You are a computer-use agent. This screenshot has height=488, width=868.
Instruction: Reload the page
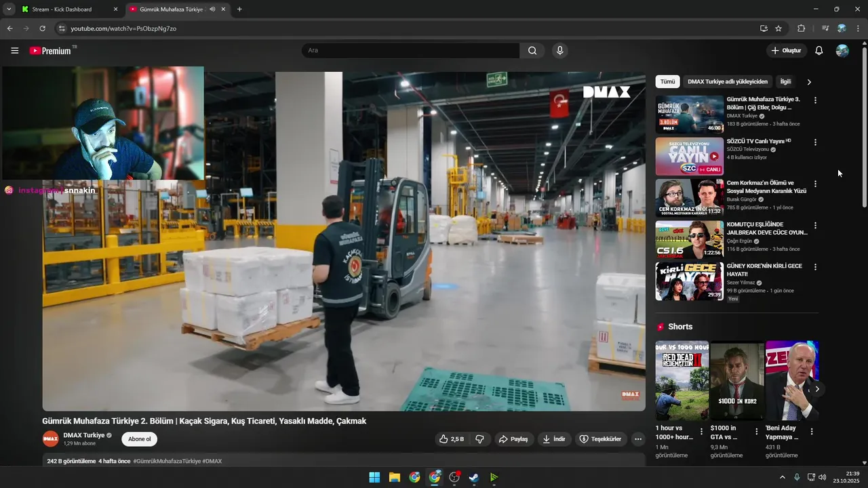click(x=42, y=28)
